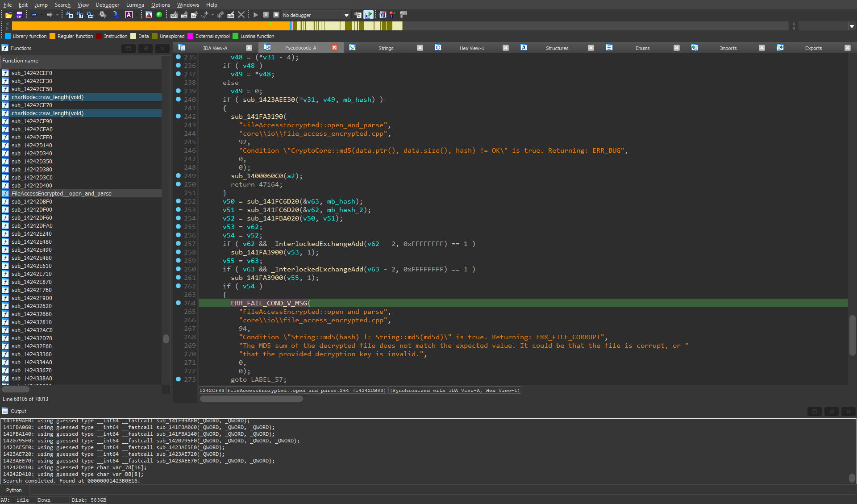Viewport: 857px width, 504px height.
Task: Open the Options menu
Action: tap(160, 5)
